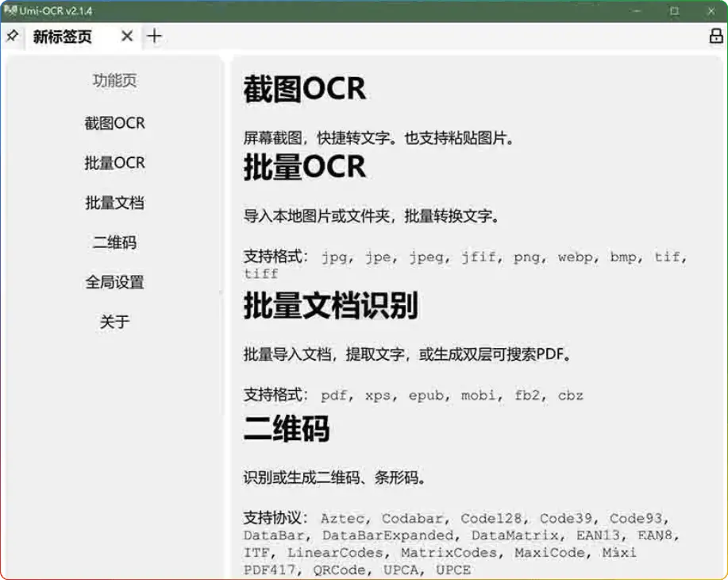Open 二维码 from the sidebar

[x=115, y=242]
